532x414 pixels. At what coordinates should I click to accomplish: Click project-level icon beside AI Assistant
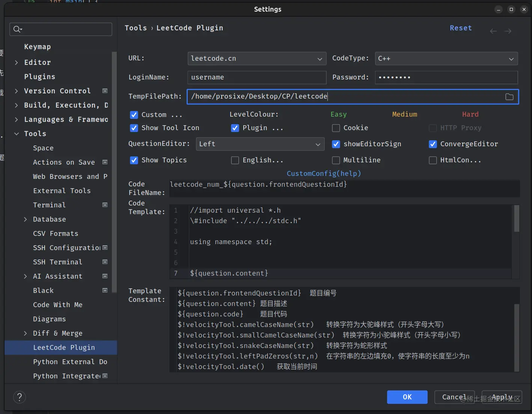pos(105,276)
